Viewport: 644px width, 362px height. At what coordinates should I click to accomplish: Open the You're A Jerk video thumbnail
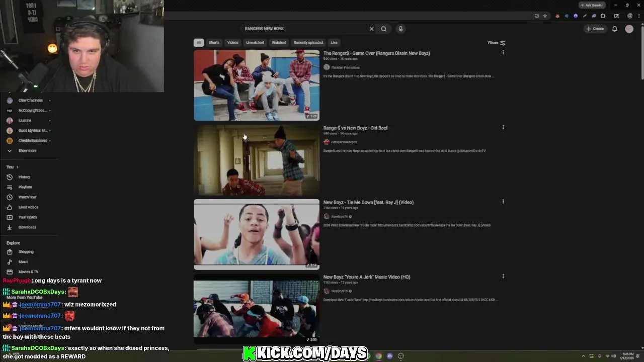pyautogui.click(x=257, y=309)
